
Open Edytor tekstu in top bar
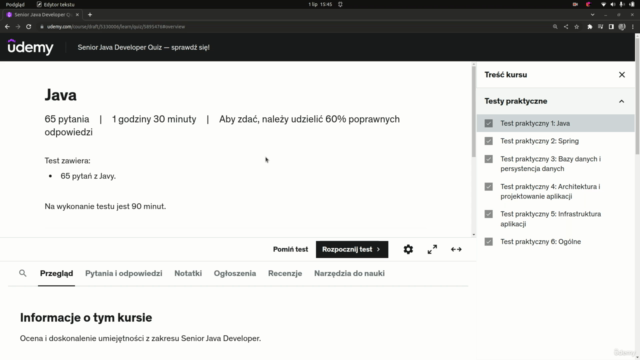click(56, 4)
